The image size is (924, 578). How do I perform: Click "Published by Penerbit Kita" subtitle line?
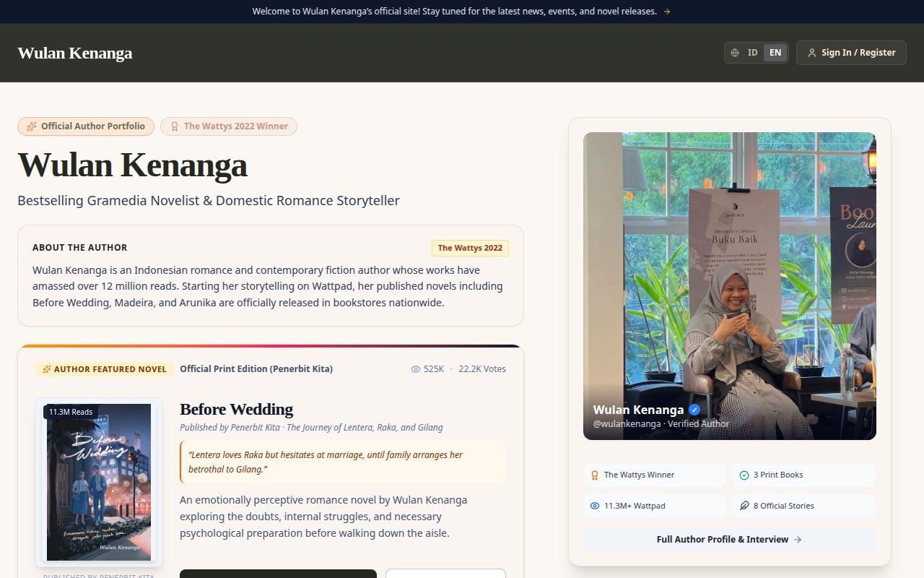click(311, 427)
